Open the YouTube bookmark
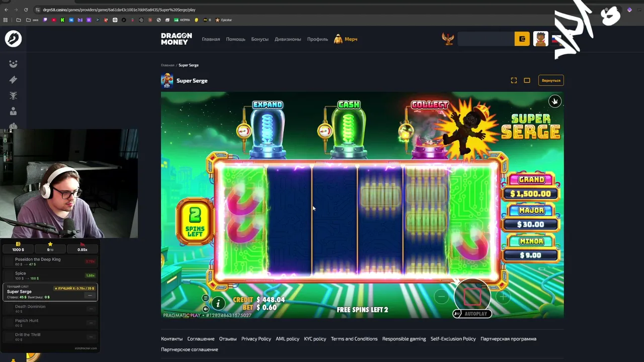Viewport: 644px width, 362px height. pos(54,20)
